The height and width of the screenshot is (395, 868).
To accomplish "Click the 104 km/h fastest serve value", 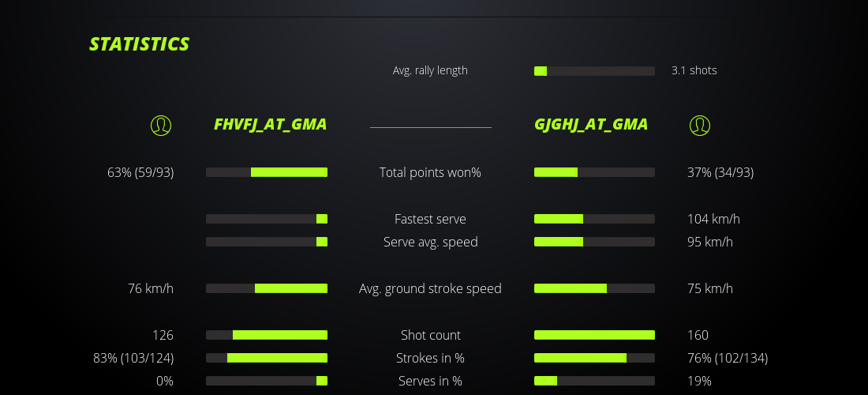I will tap(713, 219).
